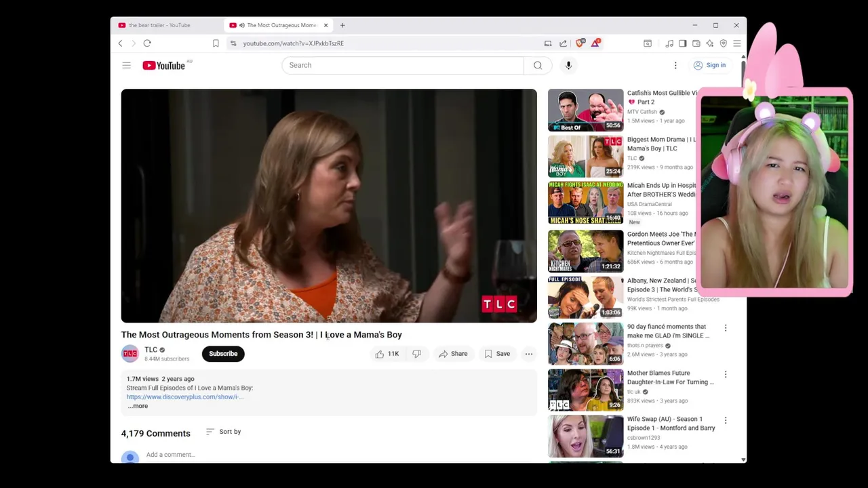Open the VPN shield icon
This screenshot has height=488, width=868.
coord(724,43)
